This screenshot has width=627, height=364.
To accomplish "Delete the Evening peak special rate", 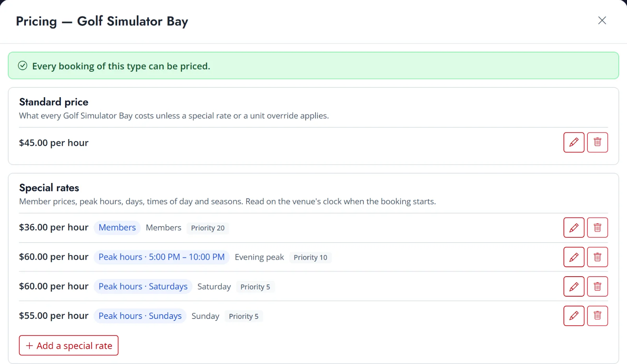I will point(597,257).
